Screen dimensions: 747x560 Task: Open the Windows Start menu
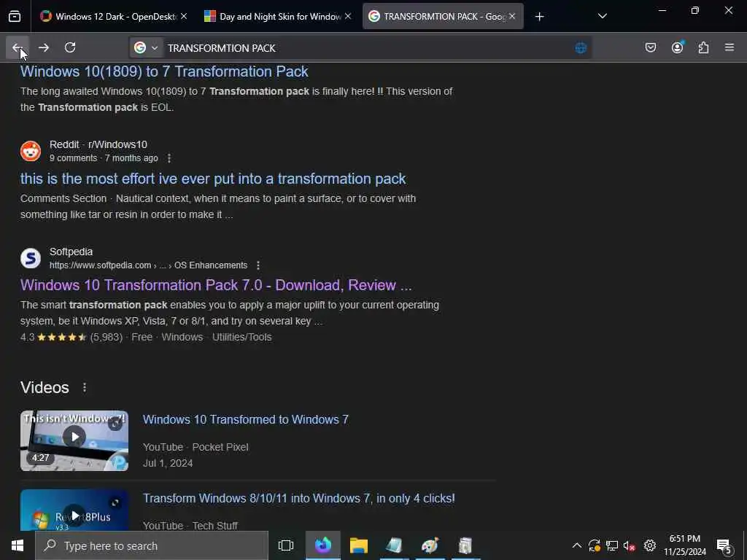click(18, 545)
